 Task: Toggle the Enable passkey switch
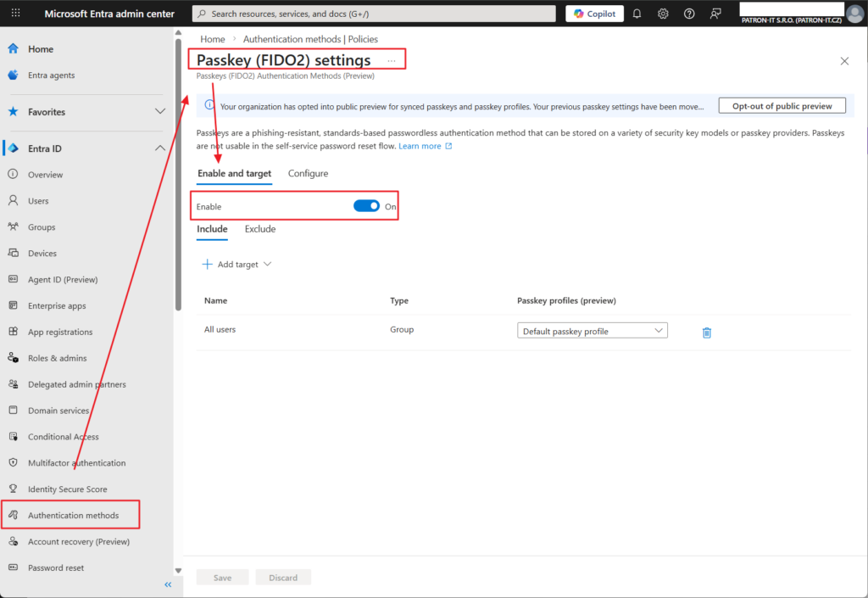[x=366, y=206]
